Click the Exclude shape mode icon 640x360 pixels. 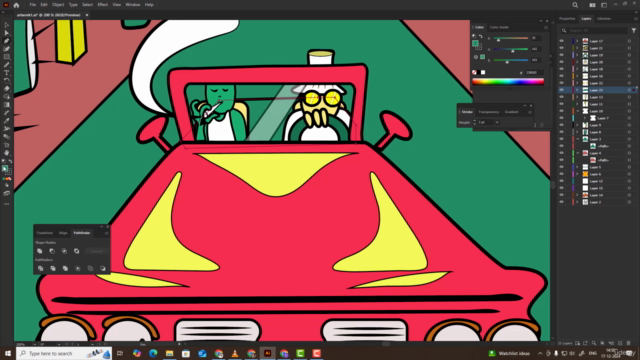[x=76, y=251]
